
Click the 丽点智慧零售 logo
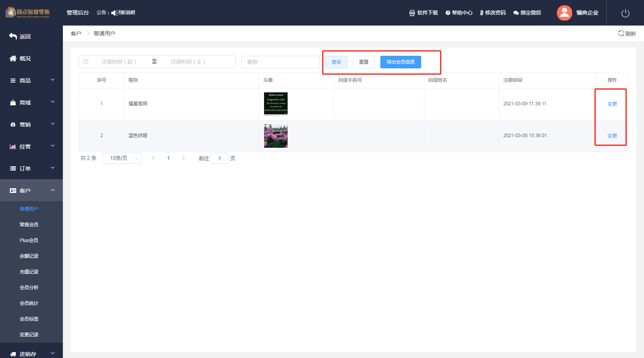[x=28, y=13]
